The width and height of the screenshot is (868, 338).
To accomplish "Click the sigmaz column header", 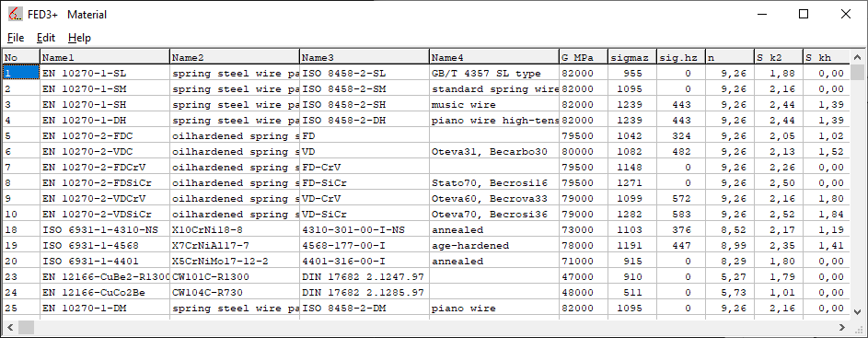I will click(x=631, y=57).
